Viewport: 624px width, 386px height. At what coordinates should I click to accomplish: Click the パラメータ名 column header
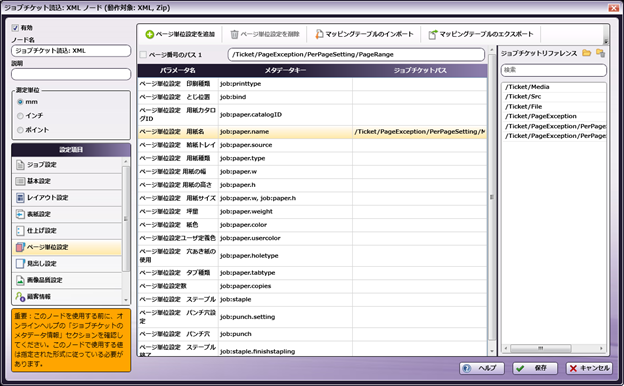pyautogui.click(x=177, y=70)
